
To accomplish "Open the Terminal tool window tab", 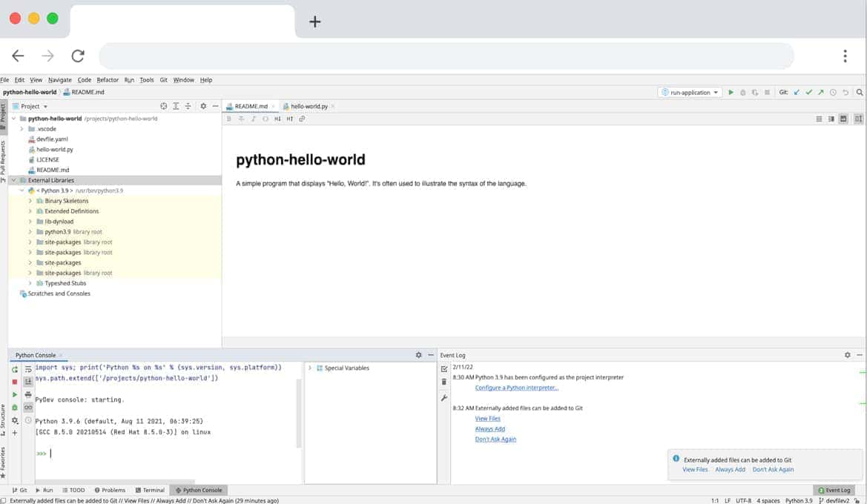I will [x=150, y=490].
